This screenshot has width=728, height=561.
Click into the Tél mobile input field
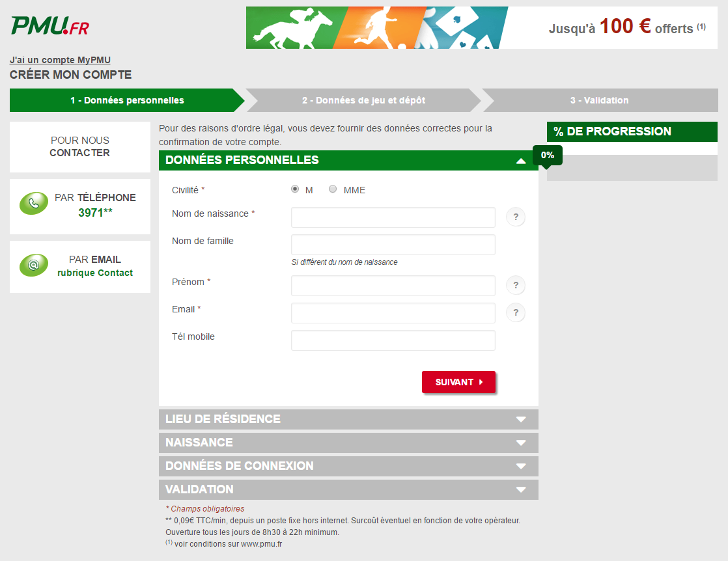tap(393, 340)
